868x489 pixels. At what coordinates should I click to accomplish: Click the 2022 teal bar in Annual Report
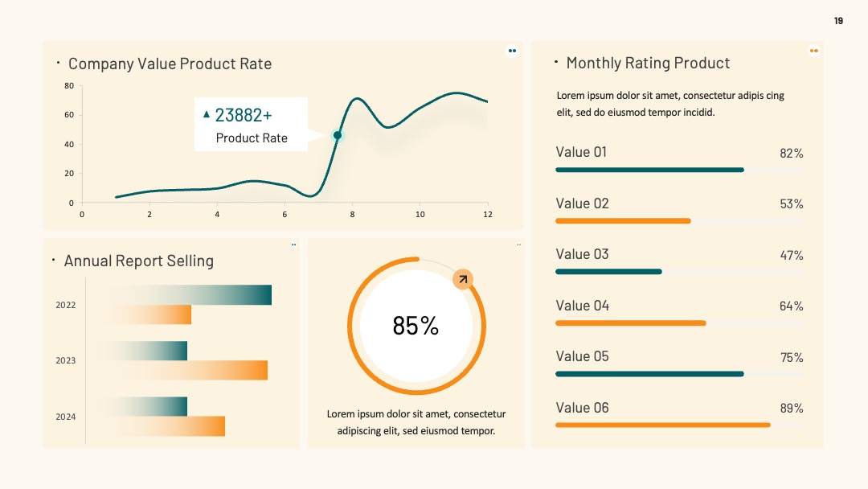pyautogui.click(x=186, y=294)
